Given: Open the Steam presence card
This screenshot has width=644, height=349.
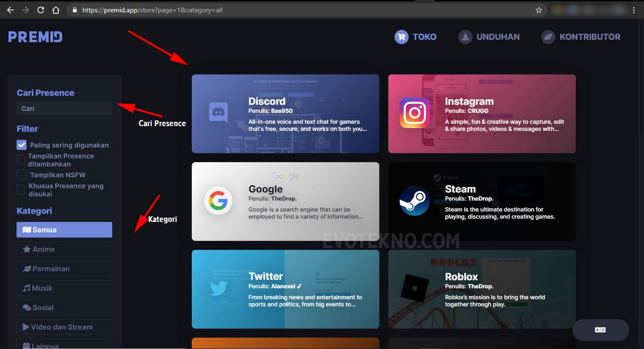Looking at the screenshot, I should tap(482, 202).
